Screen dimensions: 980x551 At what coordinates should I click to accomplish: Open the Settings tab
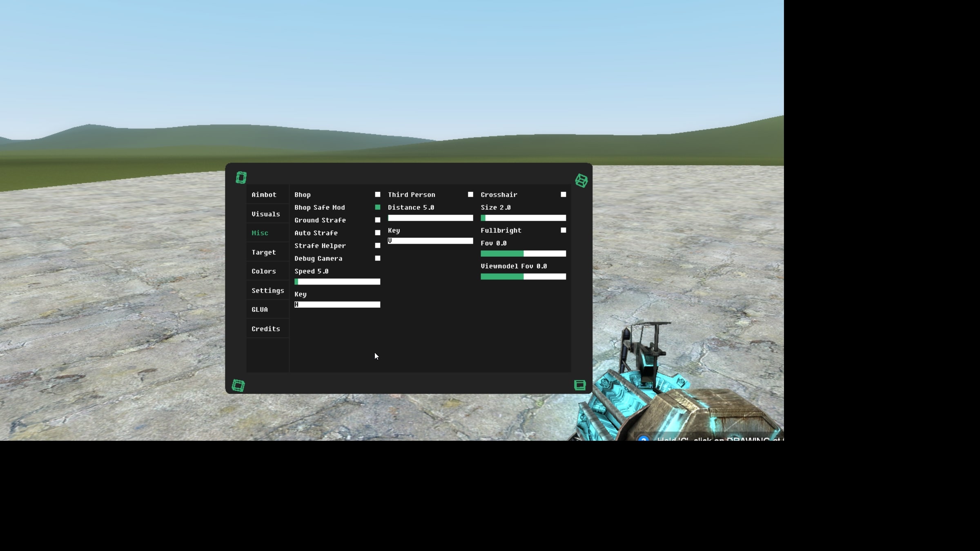tap(267, 290)
